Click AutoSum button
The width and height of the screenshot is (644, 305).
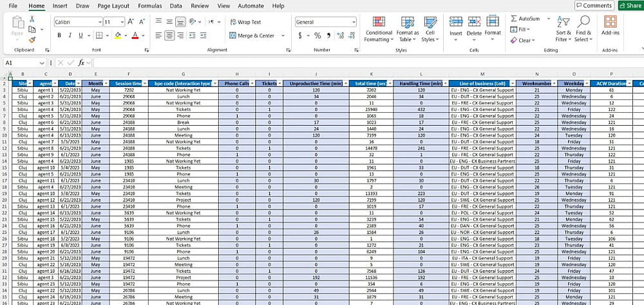(x=525, y=19)
